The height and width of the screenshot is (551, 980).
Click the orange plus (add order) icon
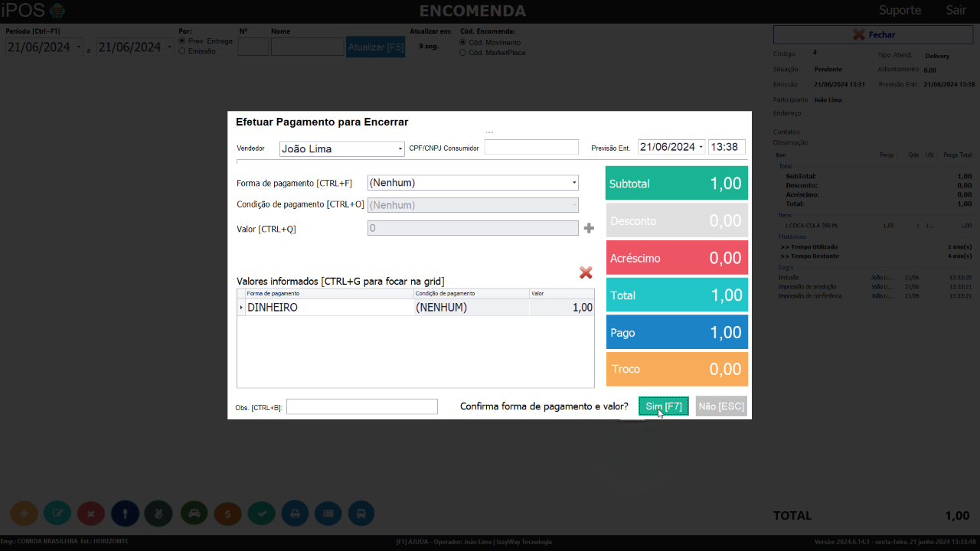24,514
